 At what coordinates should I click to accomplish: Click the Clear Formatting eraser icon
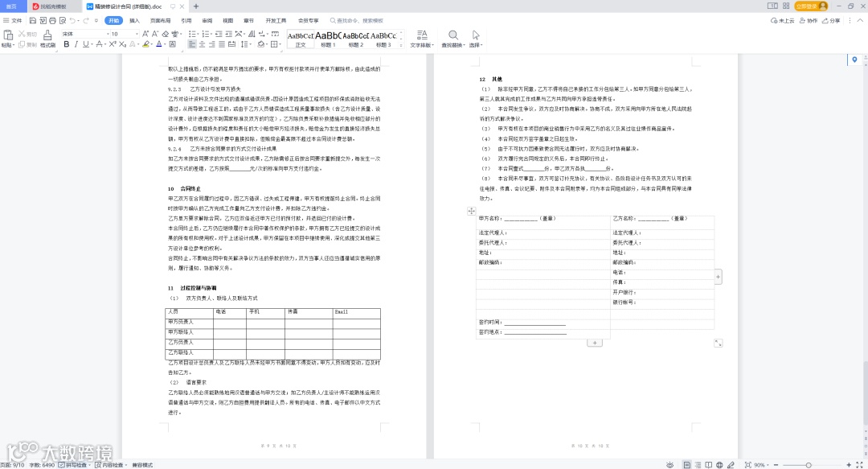click(165, 34)
